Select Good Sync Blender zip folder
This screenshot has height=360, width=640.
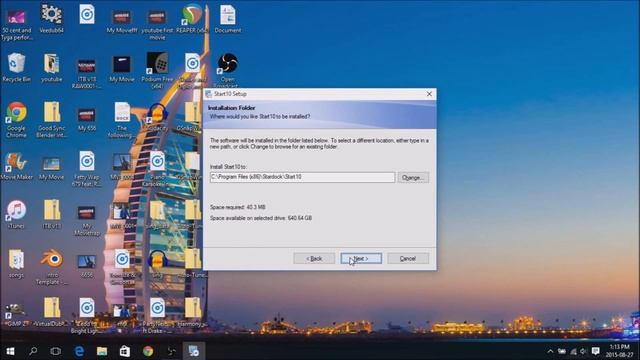[51, 120]
